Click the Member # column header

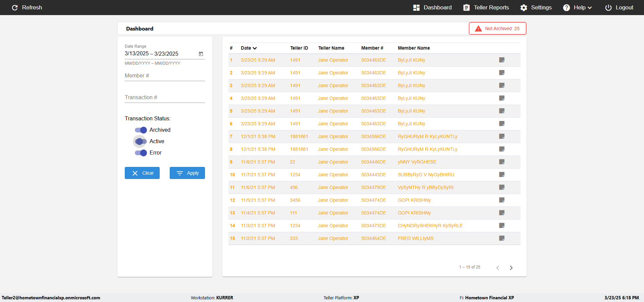tap(372, 48)
